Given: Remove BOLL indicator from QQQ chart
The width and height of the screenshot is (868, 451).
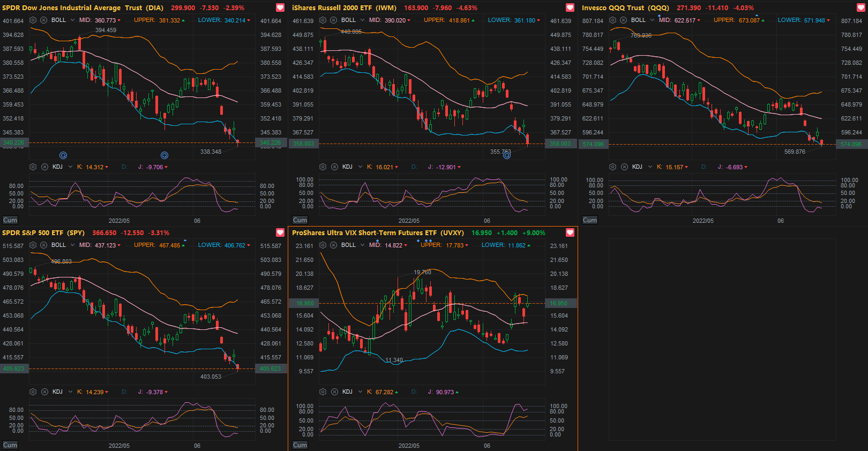Looking at the screenshot, I should pos(624,20).
